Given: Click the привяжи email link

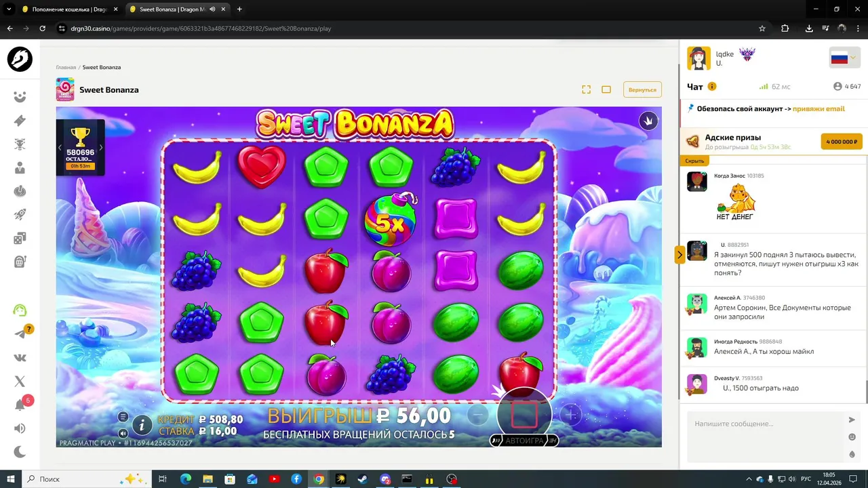Looking at the screenshot, I should pos(818,108).
